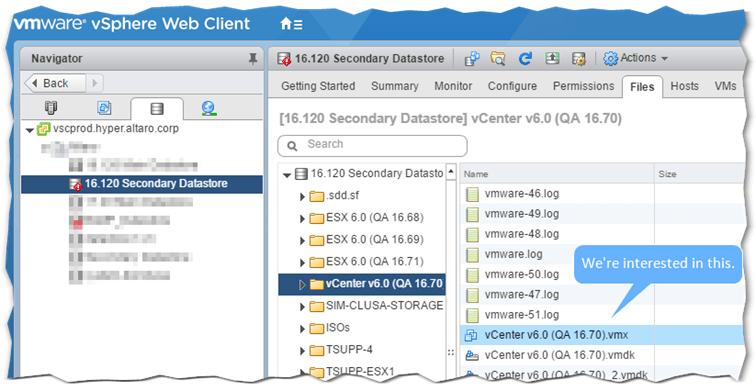Open the Hosts tab

684,86
